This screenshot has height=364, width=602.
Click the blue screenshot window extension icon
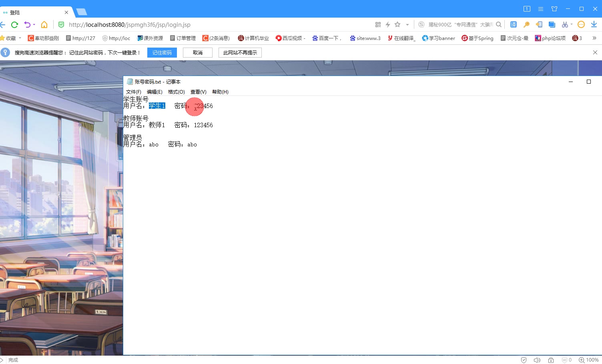[552, 25]
